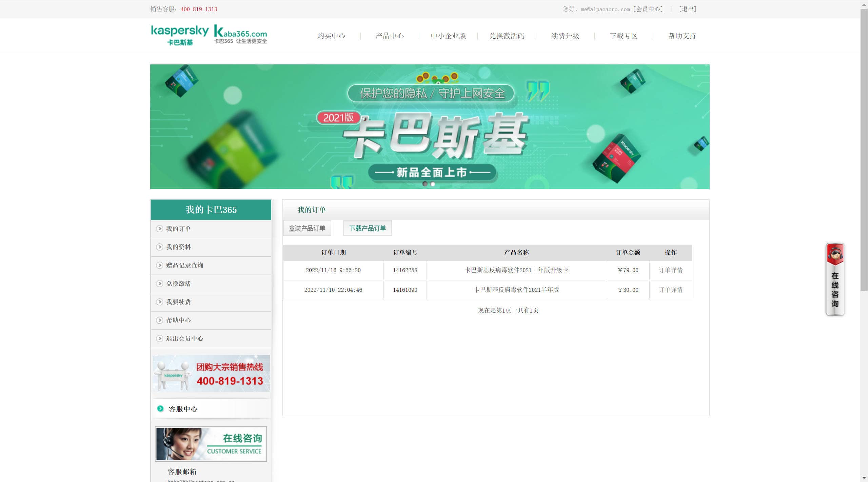Click the vertical page scrollbar

click(864, 149)
